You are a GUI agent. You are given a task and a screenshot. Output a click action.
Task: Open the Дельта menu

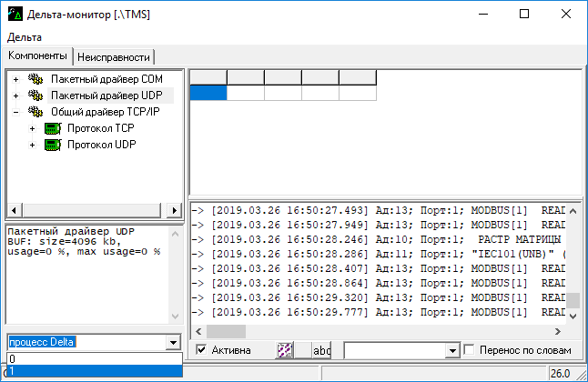tap(24, 37)
